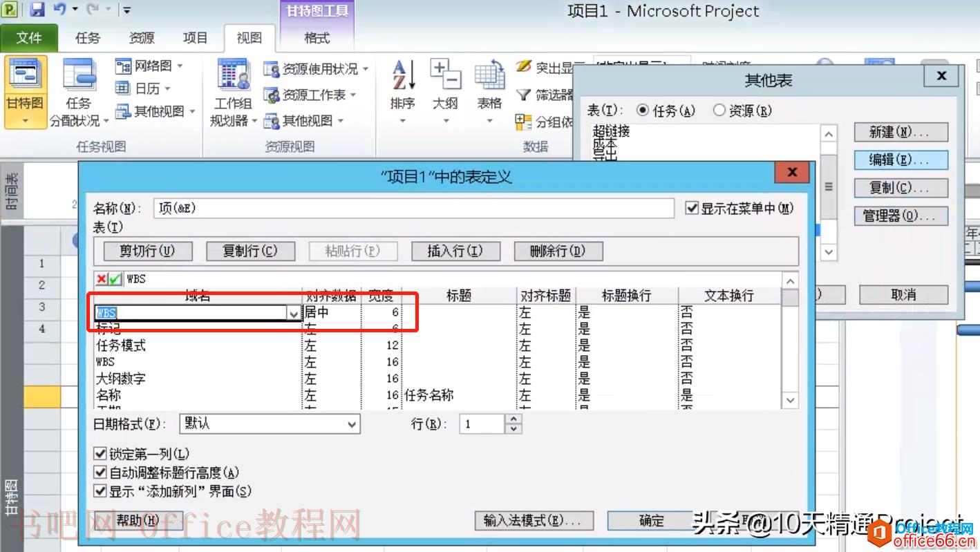Click 管理器 button in 其他表 dialog
Screen dimensions: 980x552
coord(901,216)
